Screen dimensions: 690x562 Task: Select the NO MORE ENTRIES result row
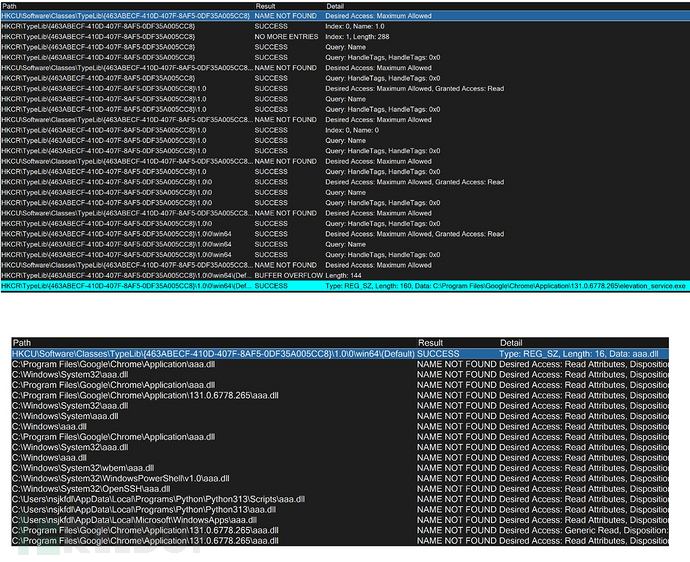click(x=286, y=37)
